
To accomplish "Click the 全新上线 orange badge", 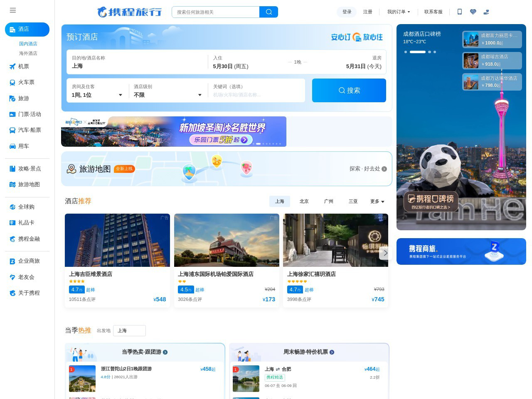I will 124,169.
